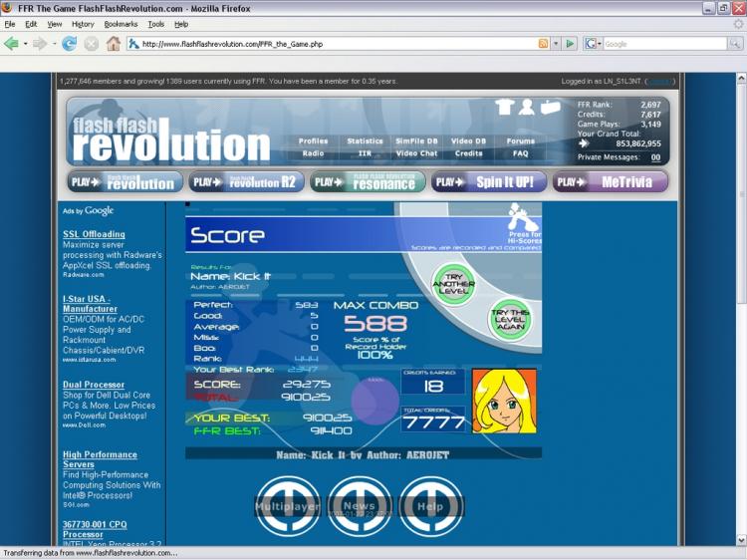This screenshot has height=560, width=747.
Task: Open the News round button
Action: click(x=360, y=506)
